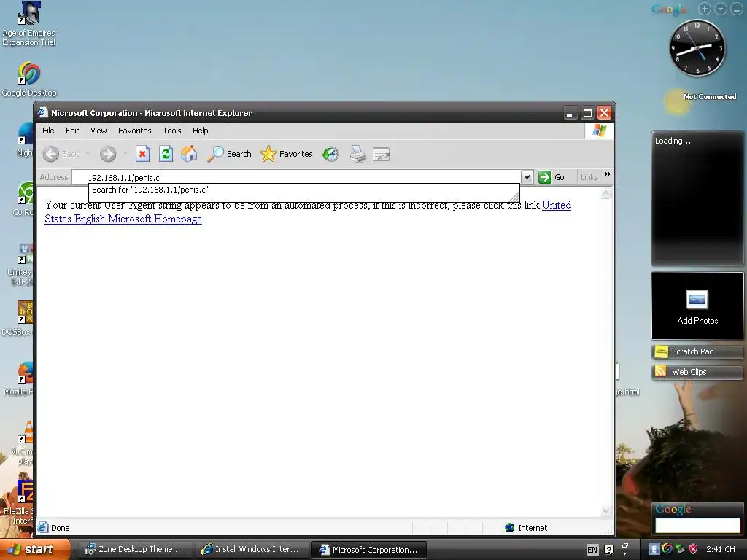Image resolution: width=747 pixels, height=560 pixels.
Task: Click the Loading gadget panel
Action: point(697,198)
